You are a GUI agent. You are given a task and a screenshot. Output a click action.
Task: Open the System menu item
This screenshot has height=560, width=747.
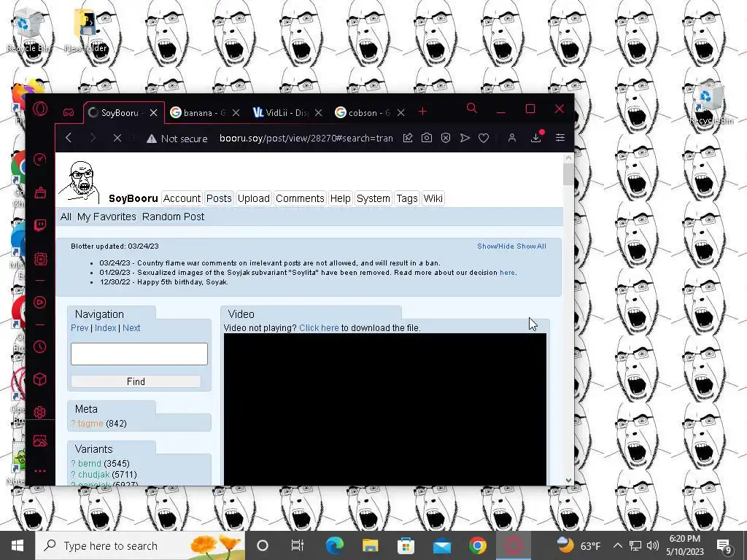[x=373, y=198]
